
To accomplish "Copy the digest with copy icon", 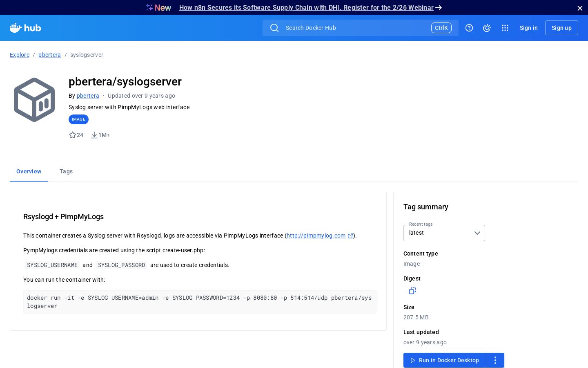I will (x=412, y=291).
